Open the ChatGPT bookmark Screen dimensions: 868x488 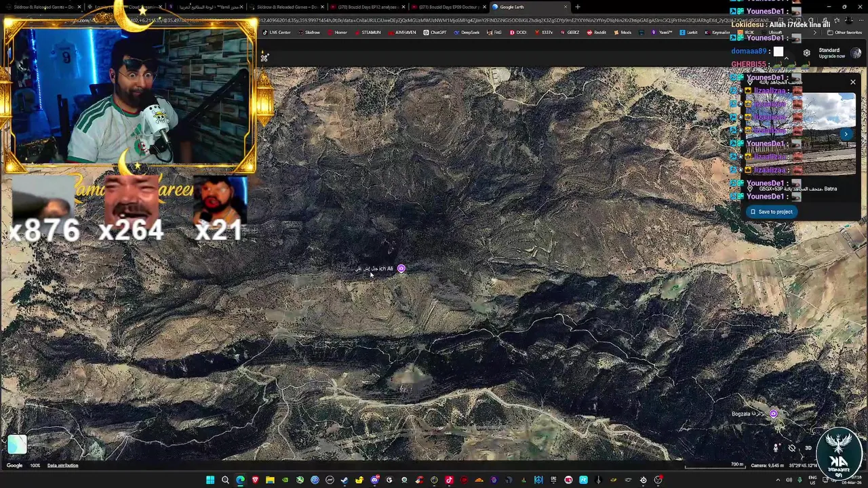tap(435, 33)
